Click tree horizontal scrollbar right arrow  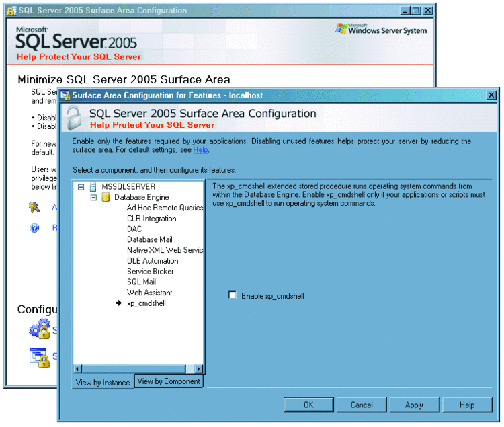199,368
